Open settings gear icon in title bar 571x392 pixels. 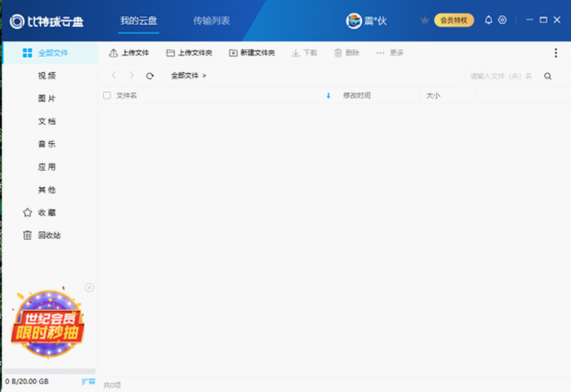502,20
